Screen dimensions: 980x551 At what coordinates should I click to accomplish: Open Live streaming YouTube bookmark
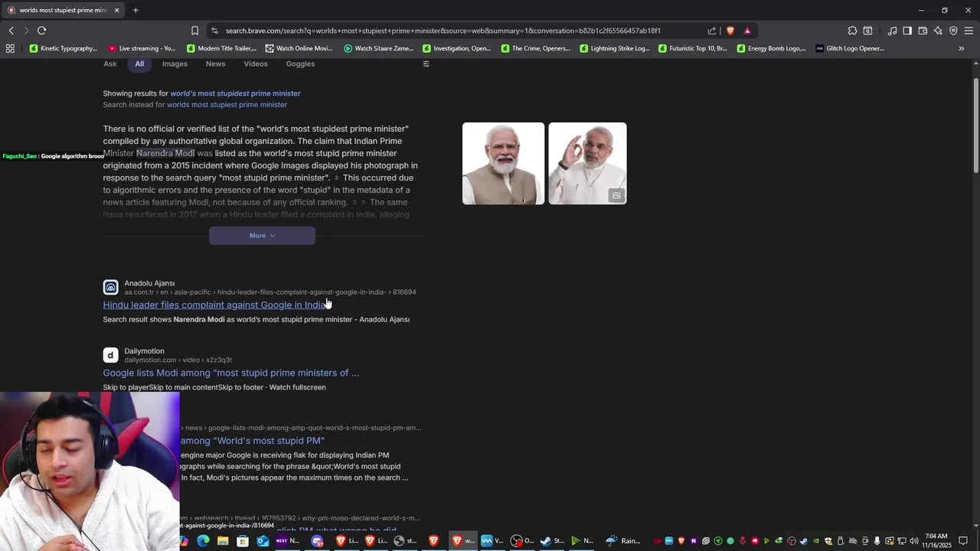click(x=142, y=48)
